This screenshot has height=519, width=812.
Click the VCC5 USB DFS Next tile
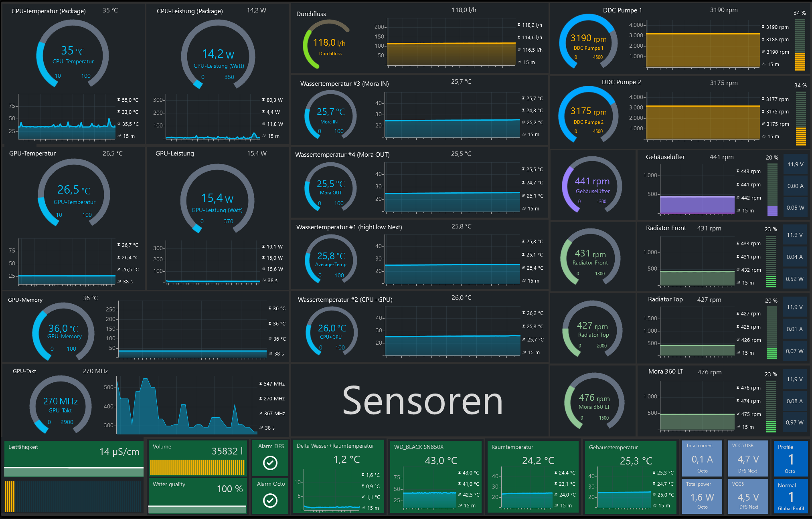pos(747,458)
